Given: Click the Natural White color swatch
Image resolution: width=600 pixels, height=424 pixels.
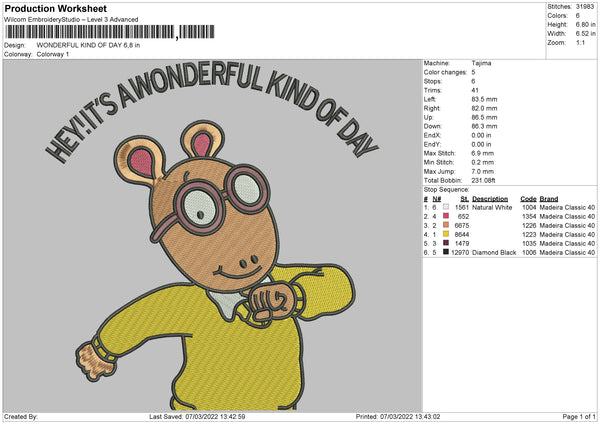Looking at the screenshot, I should point(446,207).
